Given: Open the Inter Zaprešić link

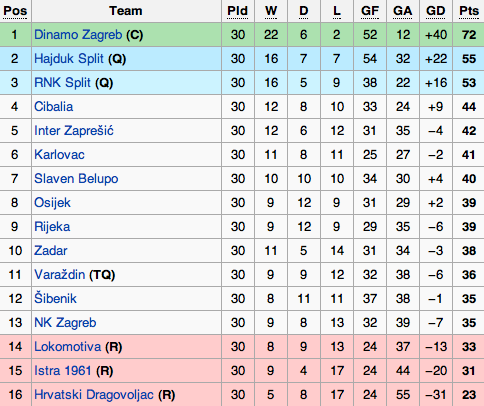Looking at the screenshot, I should coord(74,131).
